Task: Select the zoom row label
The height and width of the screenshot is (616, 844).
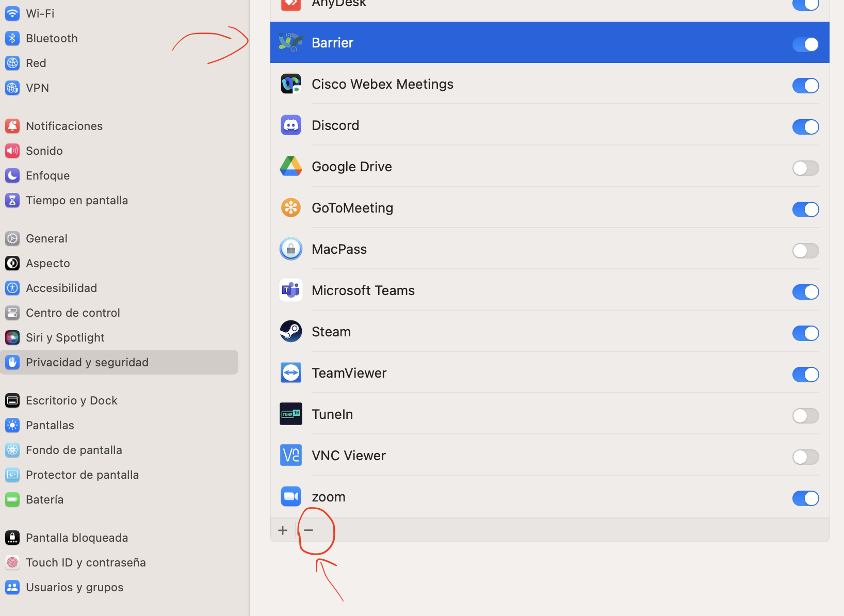Action: [329, 497]
